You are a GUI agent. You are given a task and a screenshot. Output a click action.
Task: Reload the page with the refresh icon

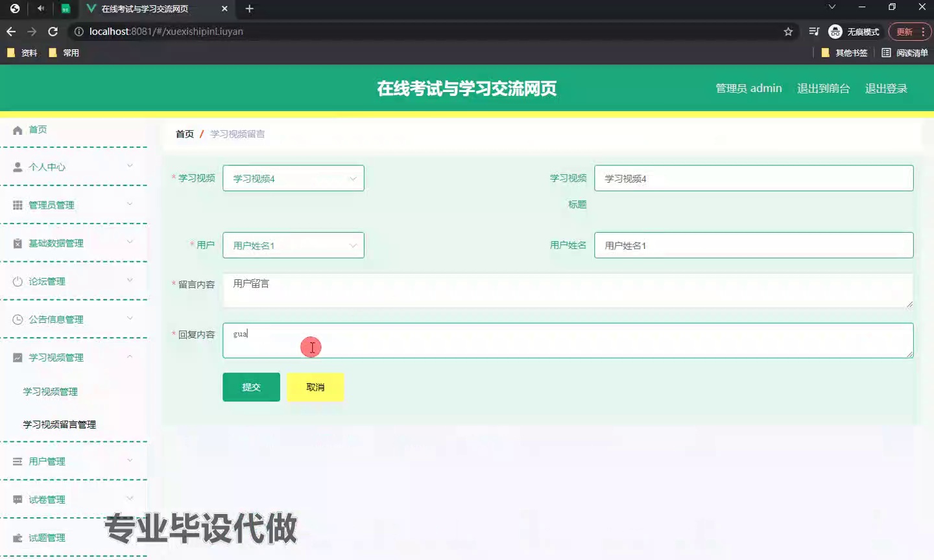coord(53,31)
